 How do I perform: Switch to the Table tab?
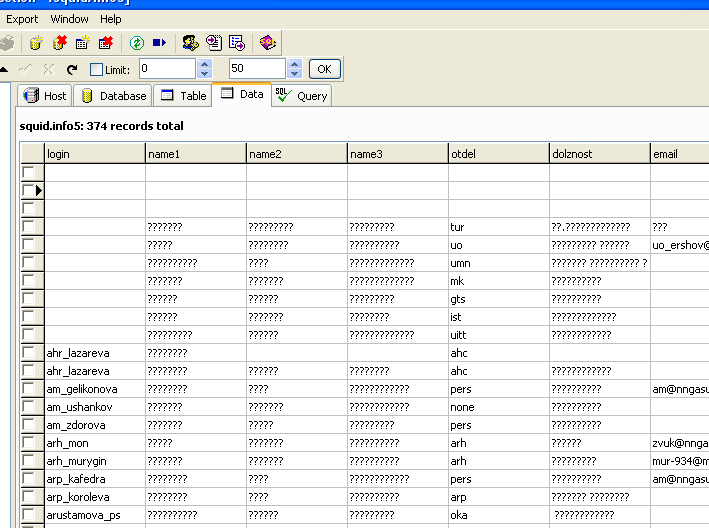183,96
